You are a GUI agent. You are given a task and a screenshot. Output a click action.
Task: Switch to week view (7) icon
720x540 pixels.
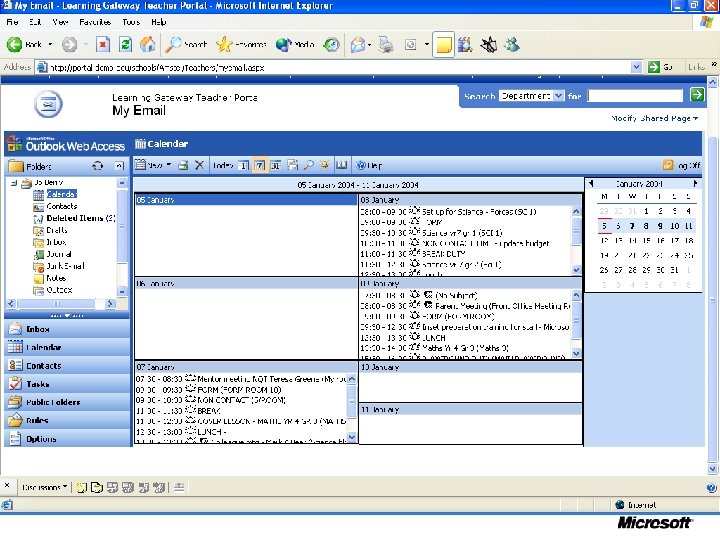(x=259, y=165)
